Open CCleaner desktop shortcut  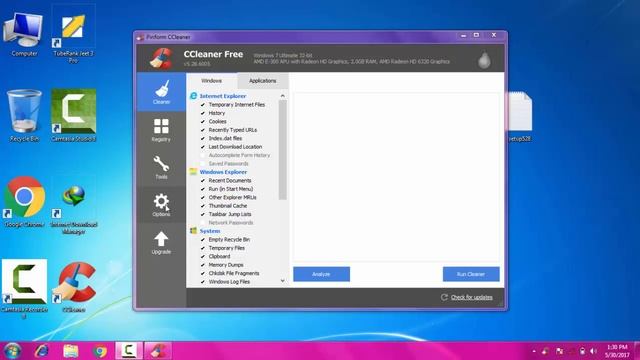click(74, 288)
